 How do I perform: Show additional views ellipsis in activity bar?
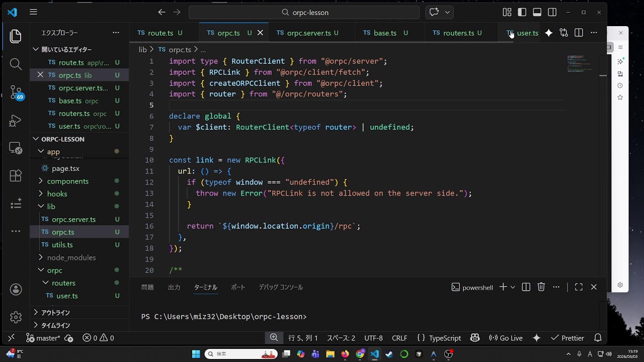tap(16, 232)
